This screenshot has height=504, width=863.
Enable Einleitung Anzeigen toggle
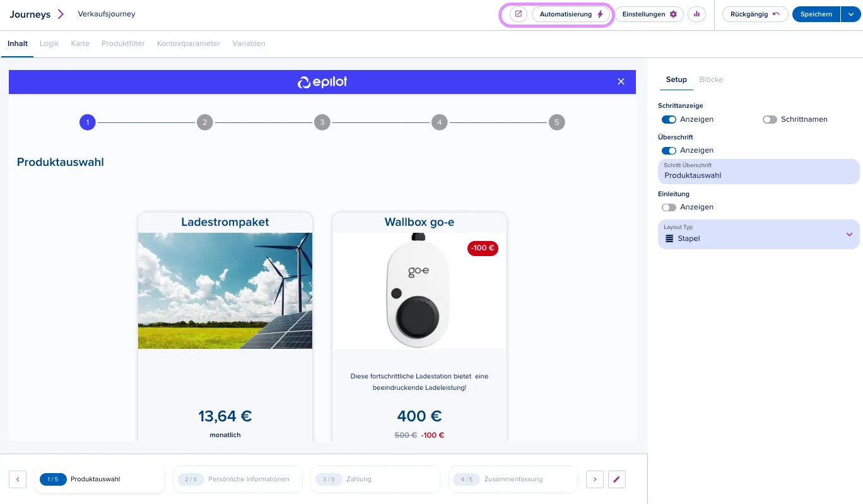pyautogui.click(x=669, y=207)
